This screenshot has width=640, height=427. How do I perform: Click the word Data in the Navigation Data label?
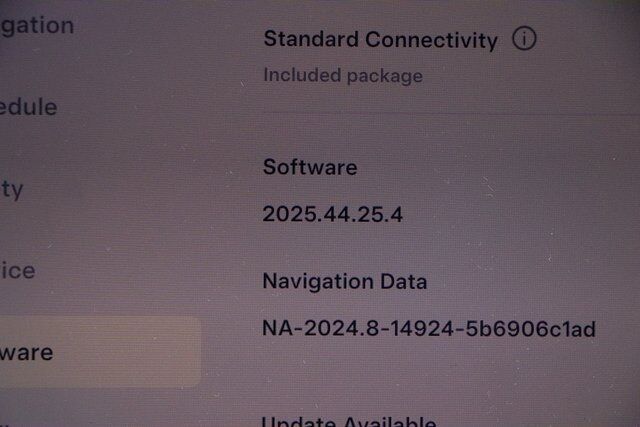[404, 282]
